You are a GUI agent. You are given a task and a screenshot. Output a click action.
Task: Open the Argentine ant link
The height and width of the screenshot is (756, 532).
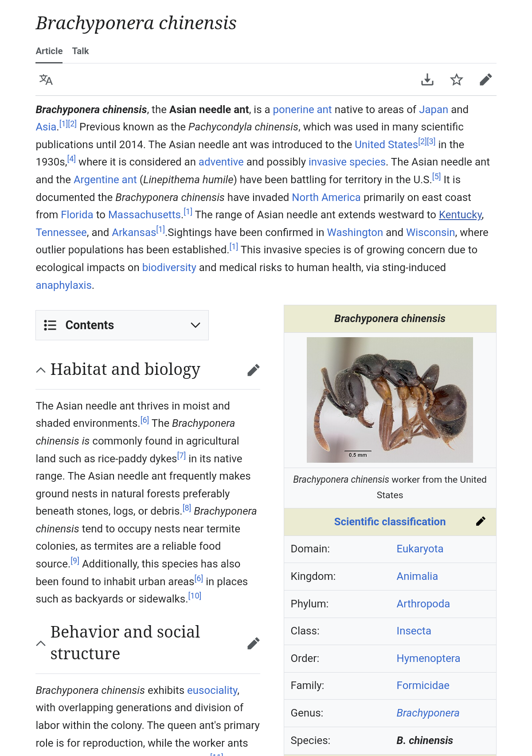(105, 180)
